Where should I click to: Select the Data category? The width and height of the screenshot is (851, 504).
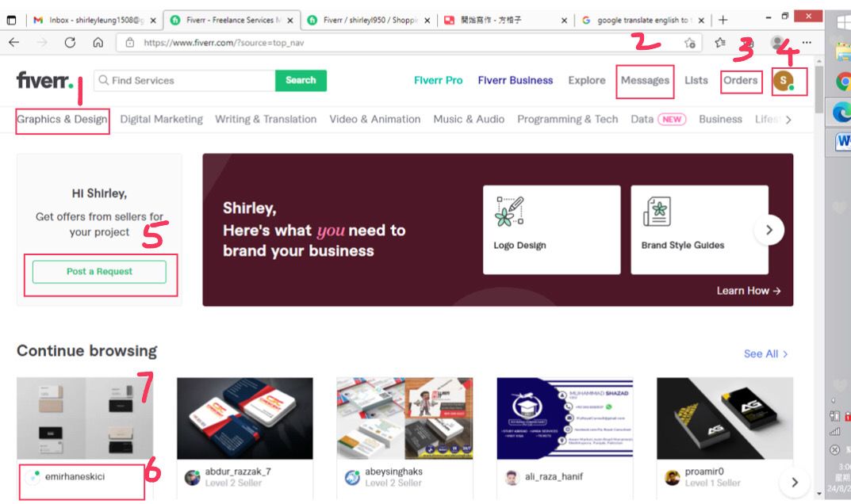point(642,120)
